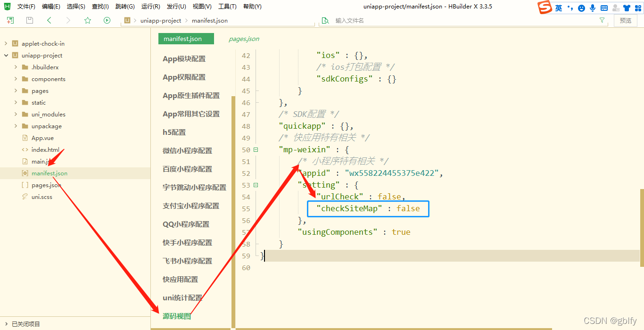Expand the unpackage folder
Screen dimensions: 644x330
pyautogui.click(x=16, y=126)
